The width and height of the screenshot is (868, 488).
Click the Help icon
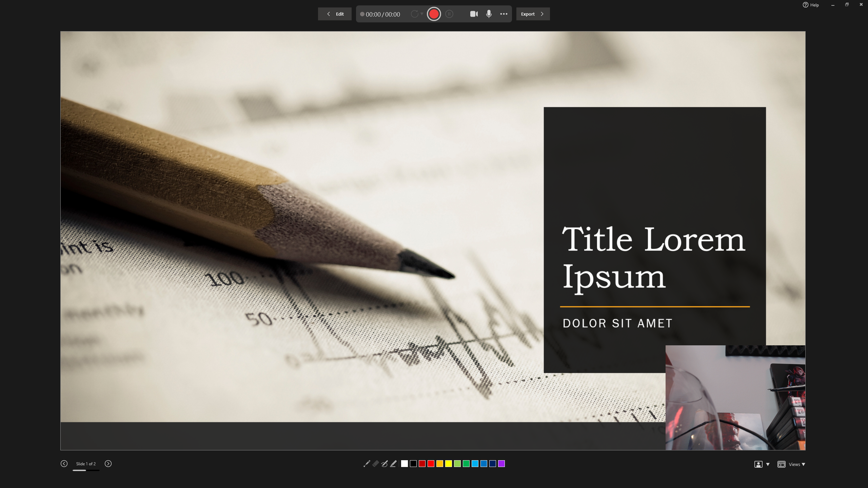point(806,5)
